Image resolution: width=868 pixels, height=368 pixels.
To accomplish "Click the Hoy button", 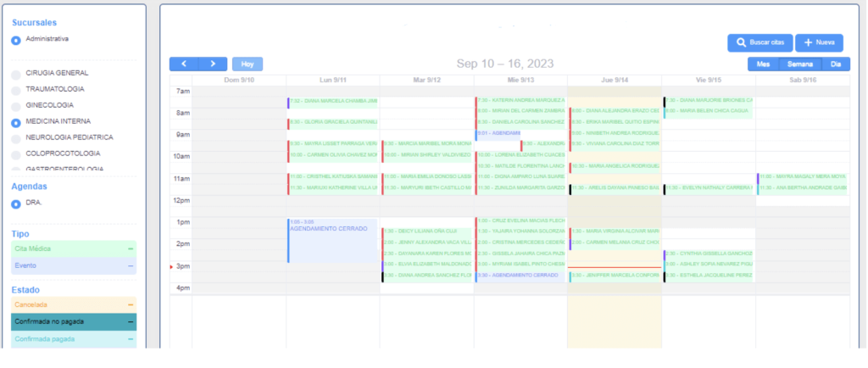I will [248, 64].
